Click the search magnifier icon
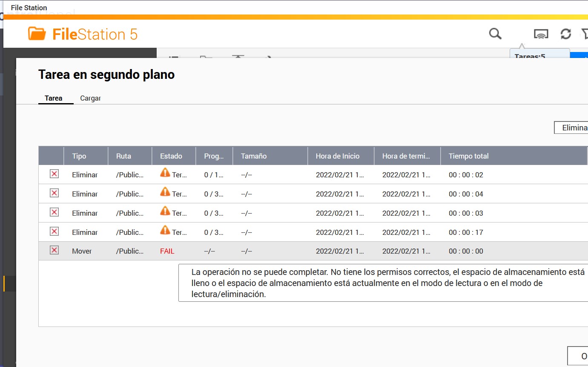 point(495,34)
